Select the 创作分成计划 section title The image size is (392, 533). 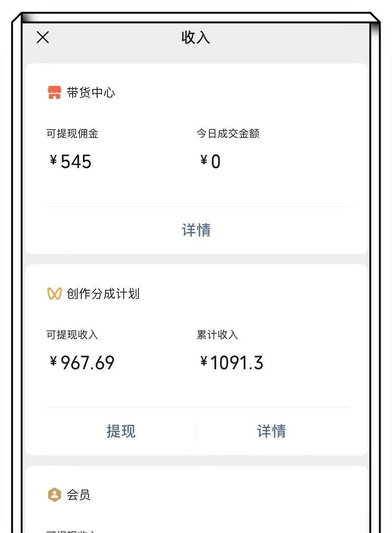(103, 294)
